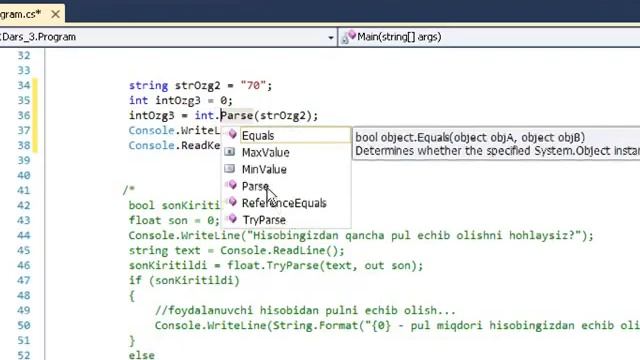Place cursor on strOzg2 declaration "70" string

(253, 85)
